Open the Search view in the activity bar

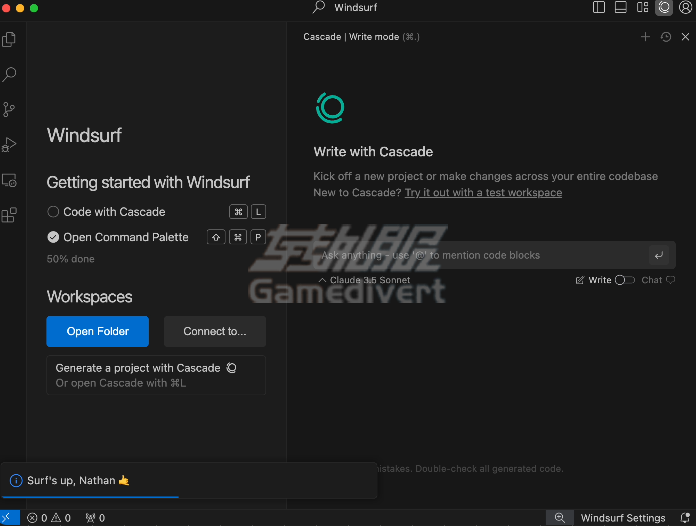pyautogui.click(x=9, y=74)
